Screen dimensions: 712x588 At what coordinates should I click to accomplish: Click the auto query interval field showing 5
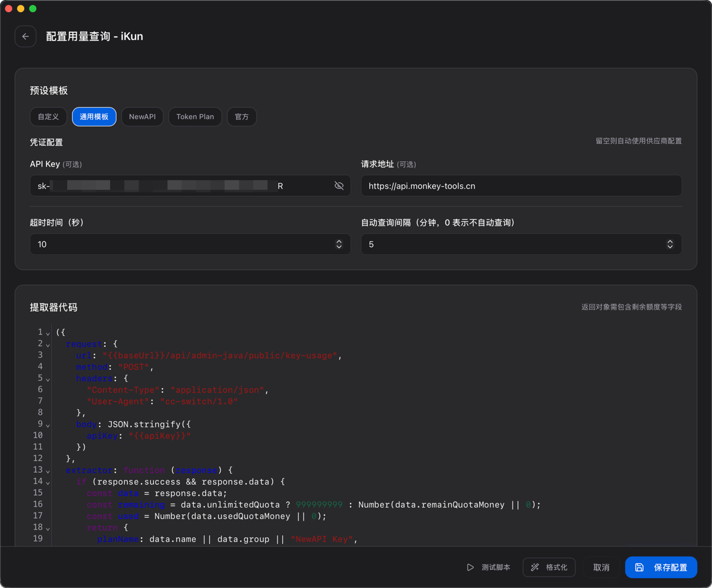521,244
